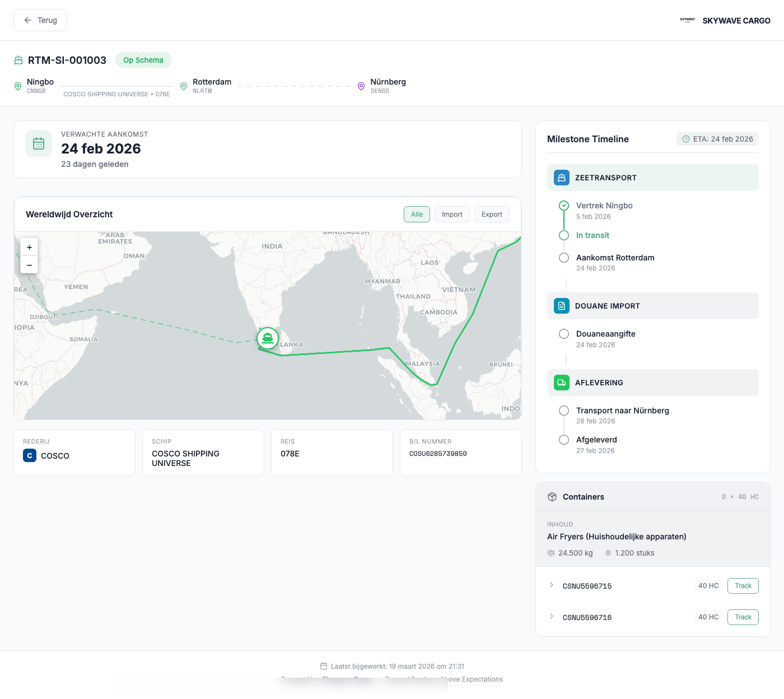
Task: Click the Douane Import document icon
Action: pyautogui.click(x=561, y=306)
